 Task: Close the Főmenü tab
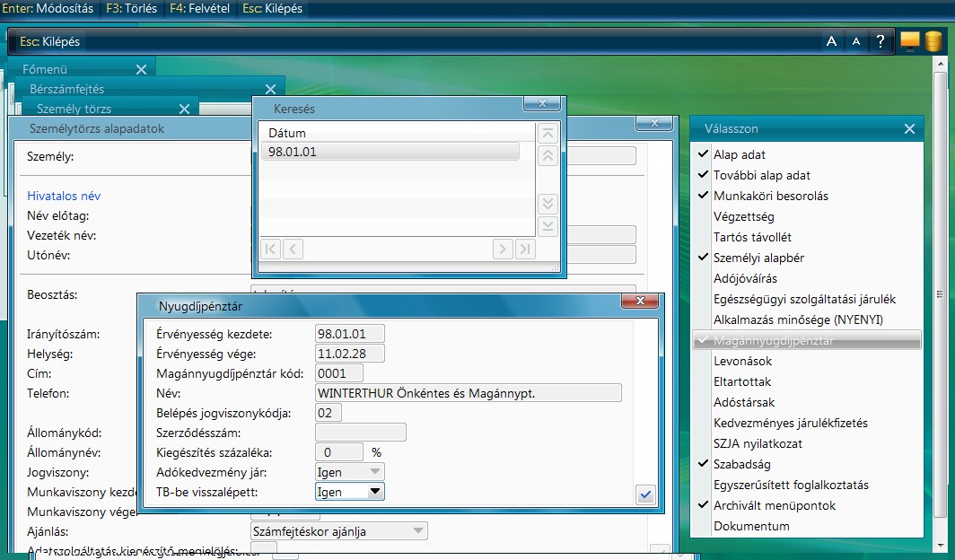point(141,69)
